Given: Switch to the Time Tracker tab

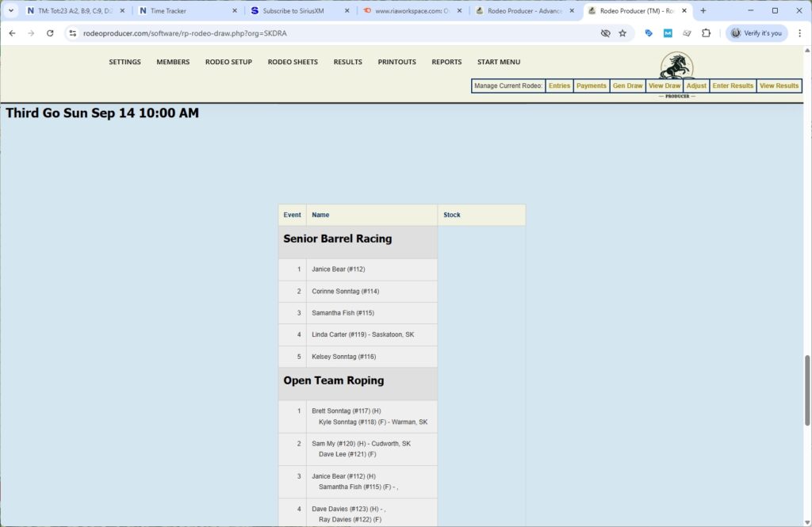Looking at the screenshot, I should point(180,11).
